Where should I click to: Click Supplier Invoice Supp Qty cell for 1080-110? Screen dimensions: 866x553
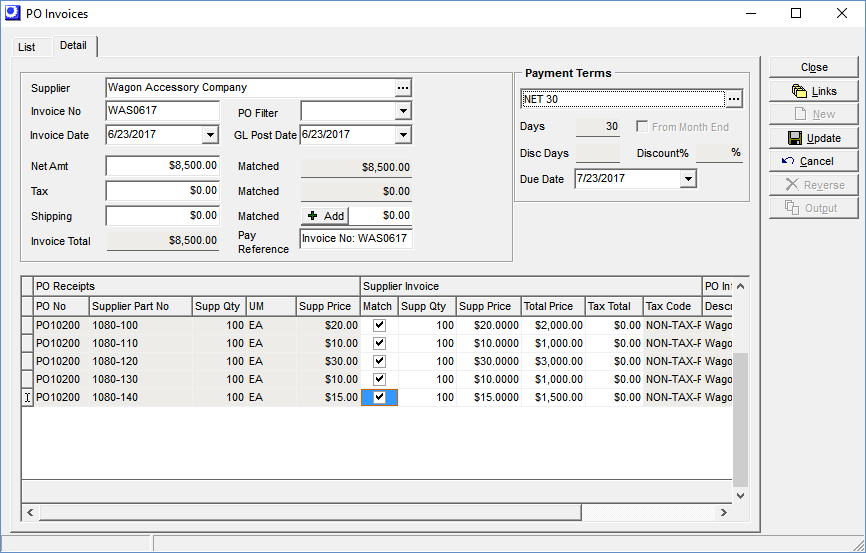[x=427, y=343]
